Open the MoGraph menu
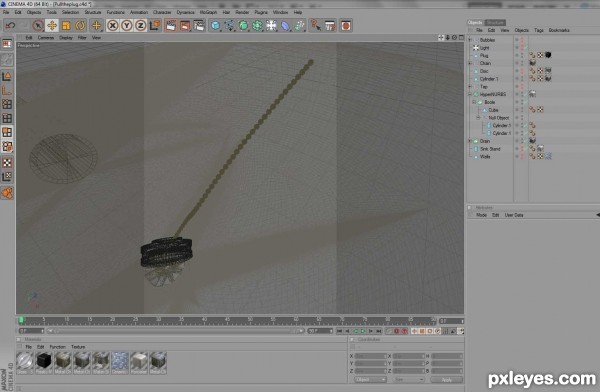The height and width of the screenshot is (392, 600). pyautogui.click(x=208, y=12)
